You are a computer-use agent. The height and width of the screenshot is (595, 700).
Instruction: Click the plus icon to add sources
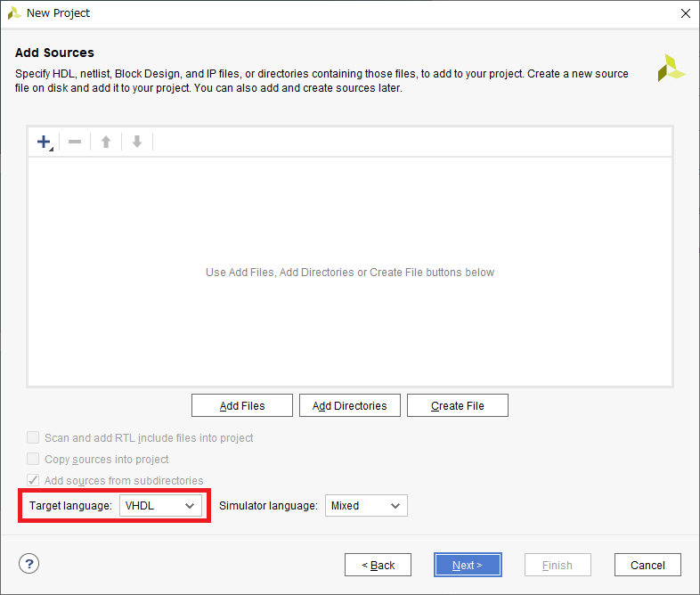[45, 142]
